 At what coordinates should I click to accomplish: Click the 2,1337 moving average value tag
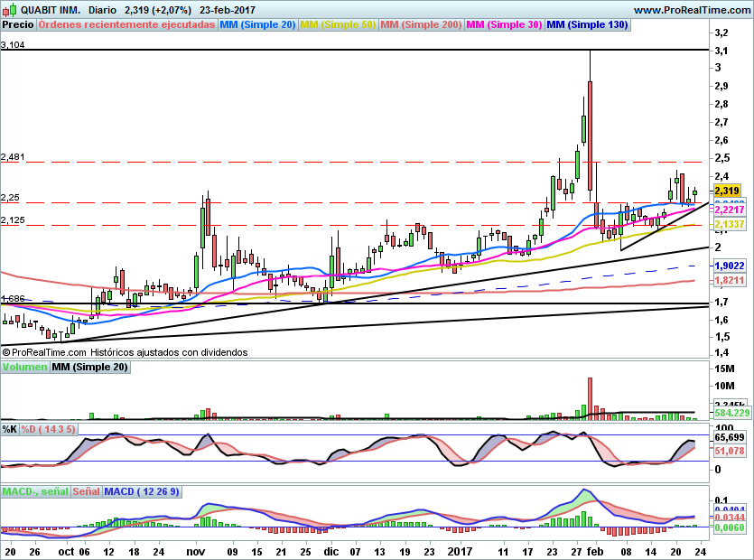tap(730, 224)
